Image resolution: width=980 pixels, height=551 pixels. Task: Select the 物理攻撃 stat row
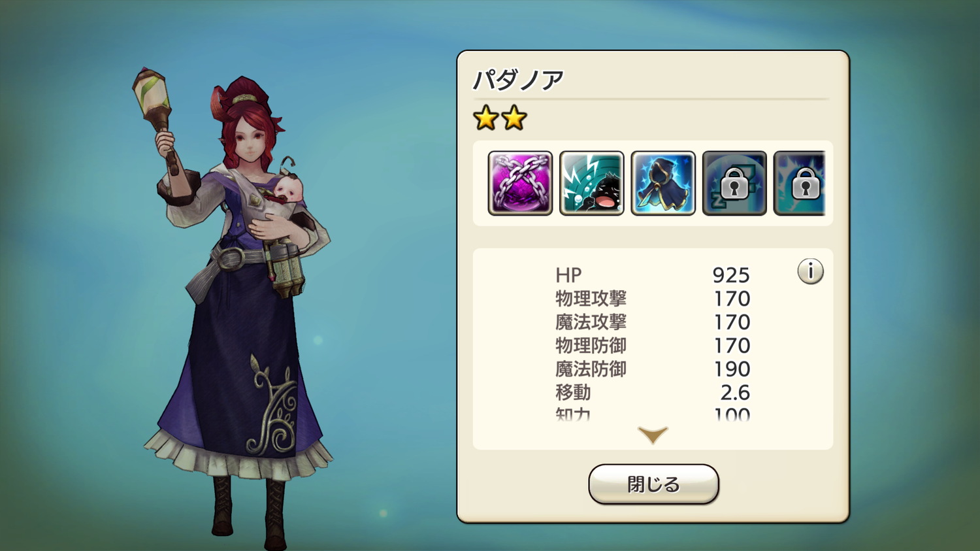point(653,299)
